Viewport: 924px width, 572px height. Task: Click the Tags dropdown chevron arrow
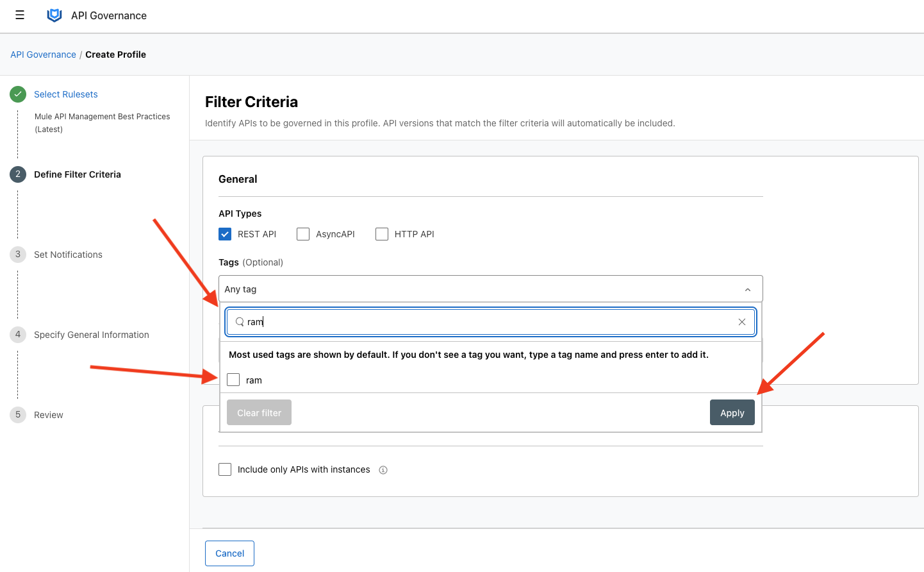click(x=747, y=290)
